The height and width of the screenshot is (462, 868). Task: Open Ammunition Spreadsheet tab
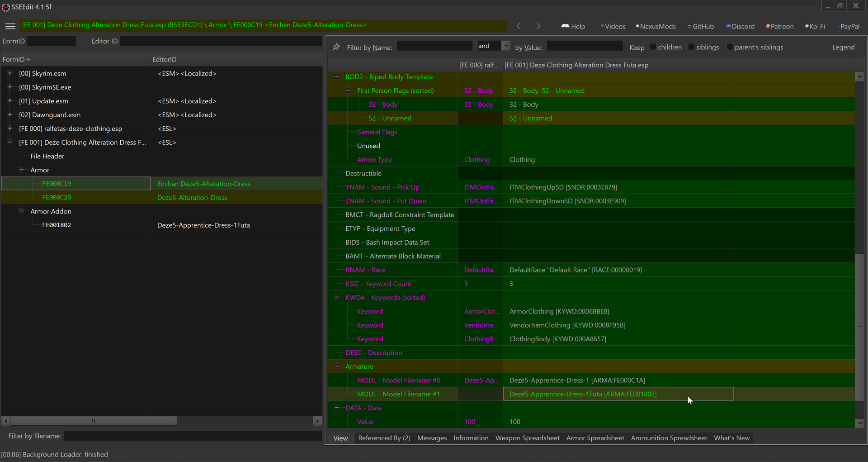pyautogui.click(x=669, y=438)
